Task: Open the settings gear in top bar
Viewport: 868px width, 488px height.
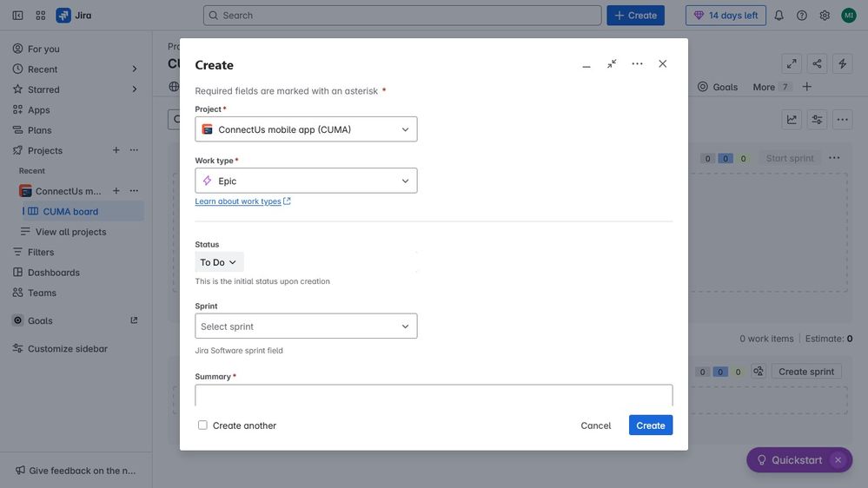Action: pos(825,16)
